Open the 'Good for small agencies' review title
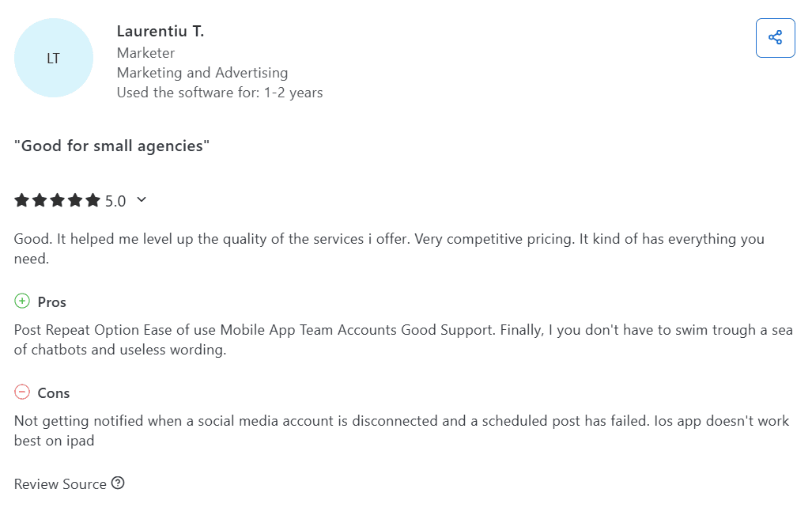Image resolution: width=812 pixels, height=508 pixels. [111, 146]
